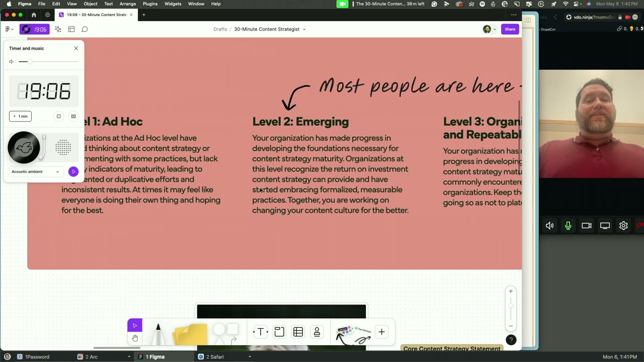This screenshot has height=362, width=644.
Task: Choose the square shape tool
Action: click(x=232, y=329)
